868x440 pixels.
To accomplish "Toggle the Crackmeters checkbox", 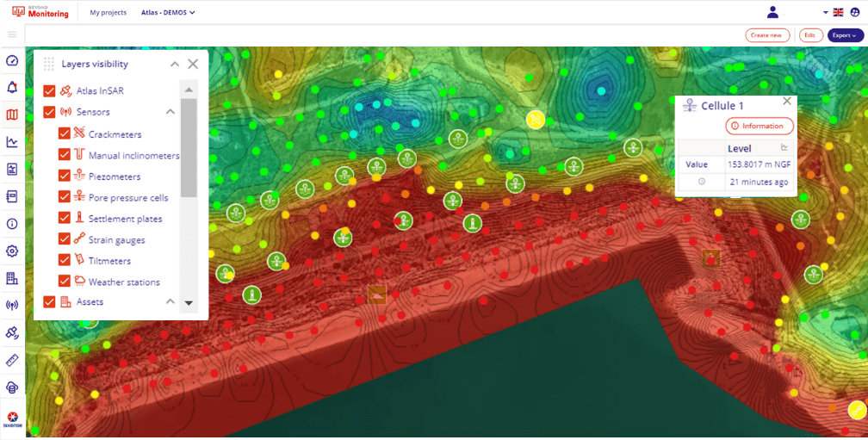I will tap(65, 134).
